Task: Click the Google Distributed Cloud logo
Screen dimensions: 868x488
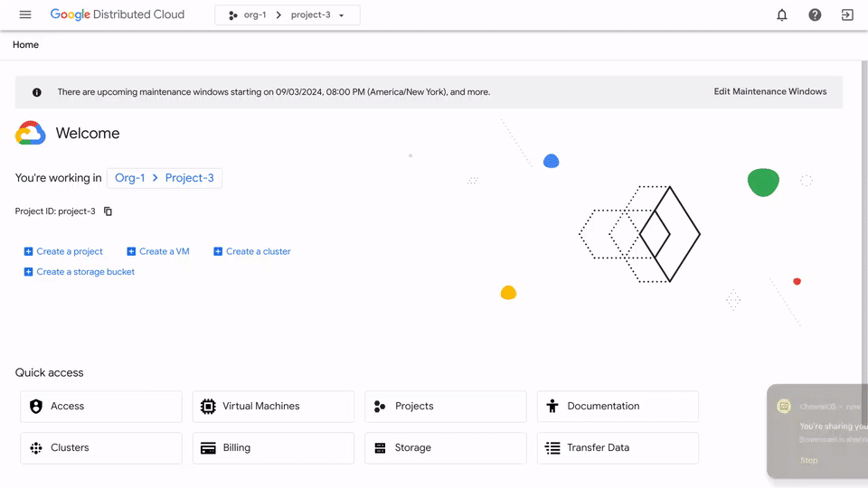Action: pyautogui.click(x=118, y=14)
